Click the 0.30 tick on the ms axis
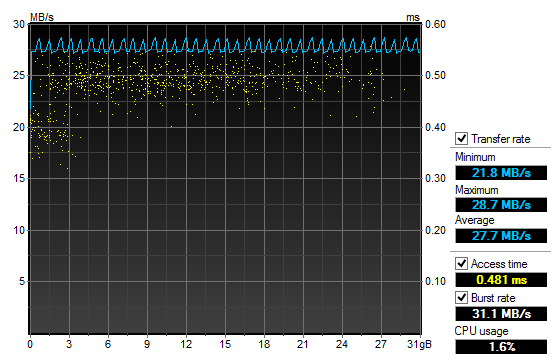The image size is (553, 364). click(435, 178)
